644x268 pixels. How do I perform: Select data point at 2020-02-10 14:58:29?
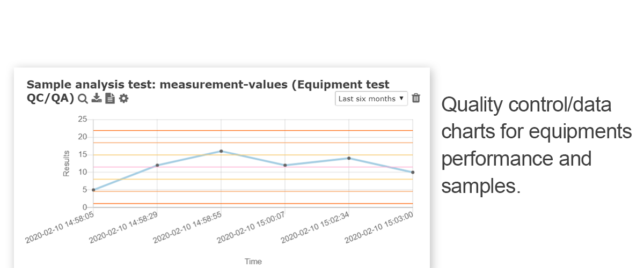[157, 165]
